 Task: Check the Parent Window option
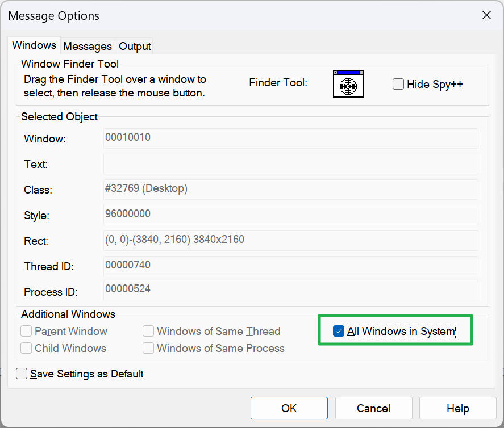26,331
